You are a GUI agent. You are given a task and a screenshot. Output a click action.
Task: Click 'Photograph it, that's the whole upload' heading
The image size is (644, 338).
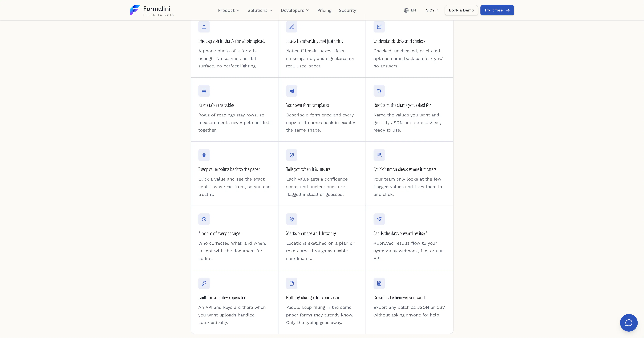coord(231,41)
